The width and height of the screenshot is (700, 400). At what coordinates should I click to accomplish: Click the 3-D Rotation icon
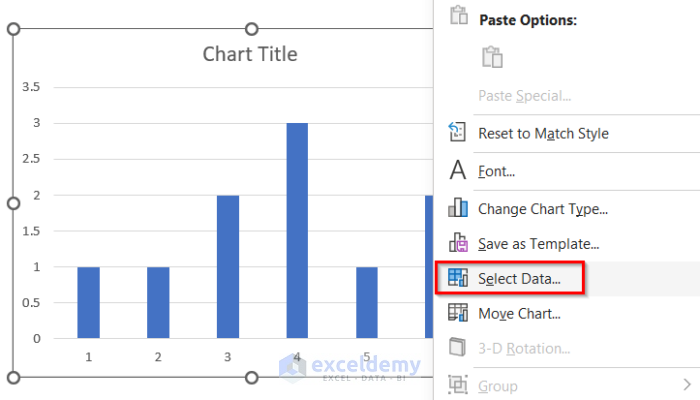click(x=458, y=348)
